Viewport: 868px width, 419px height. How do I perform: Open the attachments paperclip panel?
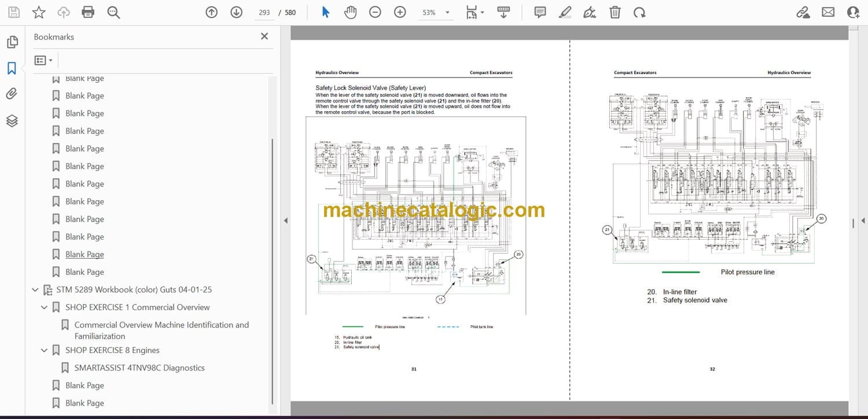coord(12,94)
